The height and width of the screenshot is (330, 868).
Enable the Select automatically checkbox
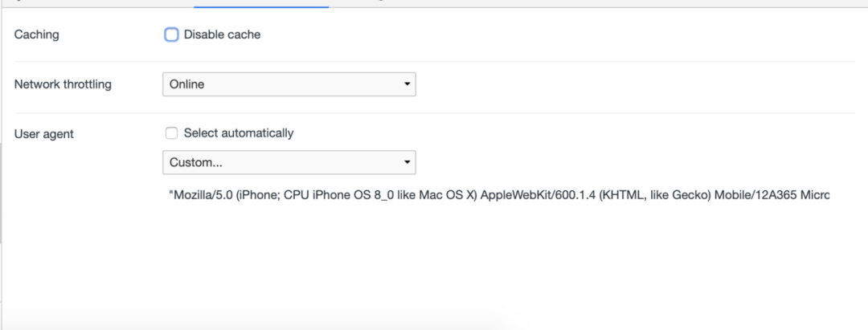(171, 133)
